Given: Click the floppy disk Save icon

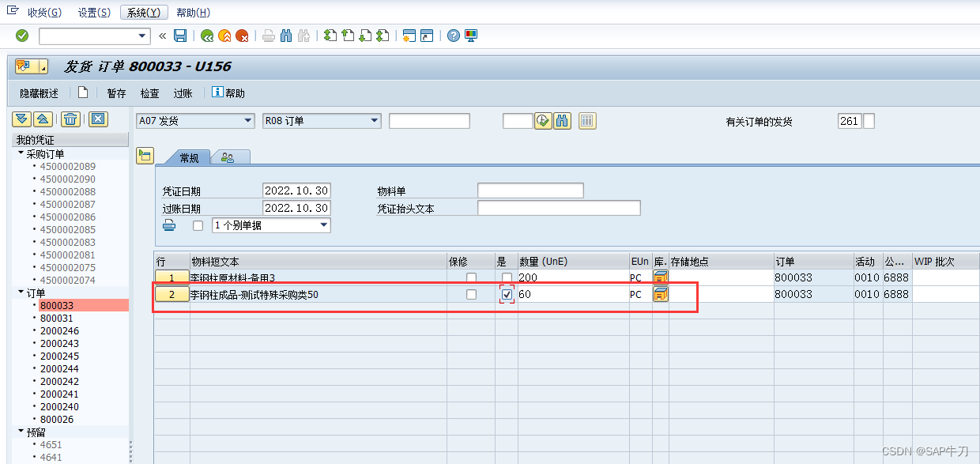Looking at the screenshot, I should pos(180,36).
